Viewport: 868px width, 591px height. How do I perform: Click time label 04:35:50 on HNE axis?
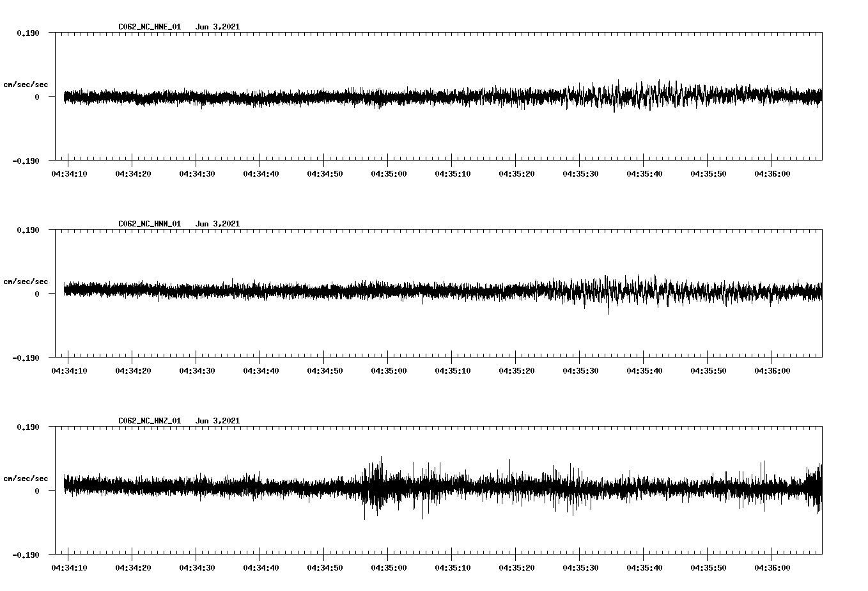coord(708,174)
